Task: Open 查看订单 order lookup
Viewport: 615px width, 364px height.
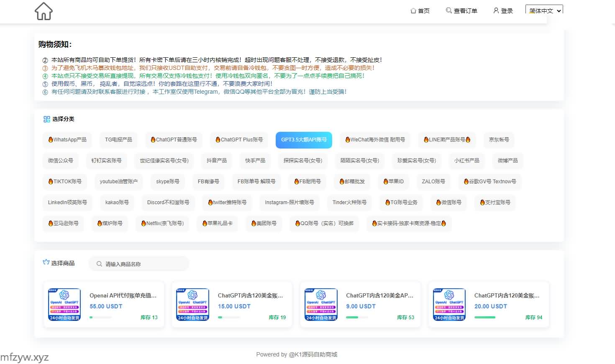Action: pyautogui.click(x=461, y=10)
